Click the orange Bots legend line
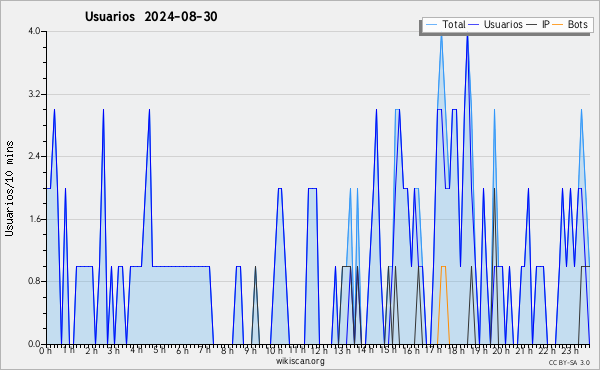 [558, 25]
